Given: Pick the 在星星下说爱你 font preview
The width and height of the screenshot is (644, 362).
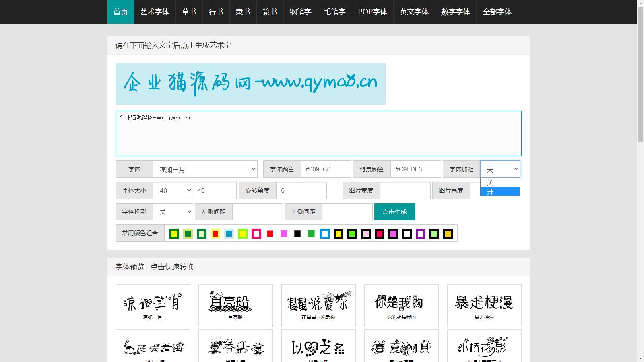Looking at the screenshot, I should pos(318,306).
